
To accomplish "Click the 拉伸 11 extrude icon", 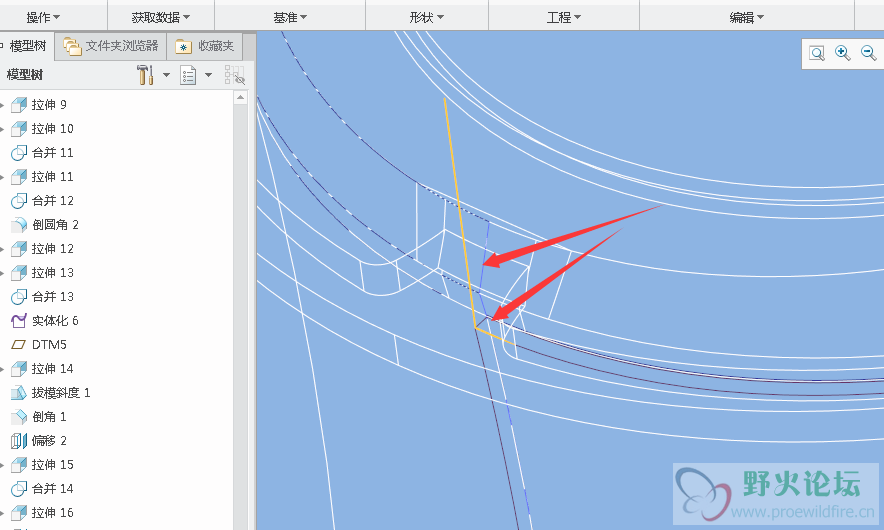I will (x=19, y=177).
